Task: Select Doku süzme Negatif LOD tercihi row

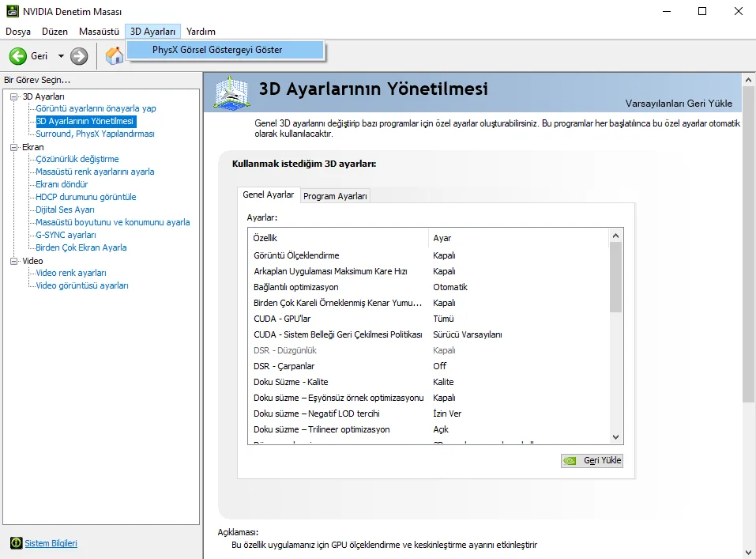Action: 429,414
